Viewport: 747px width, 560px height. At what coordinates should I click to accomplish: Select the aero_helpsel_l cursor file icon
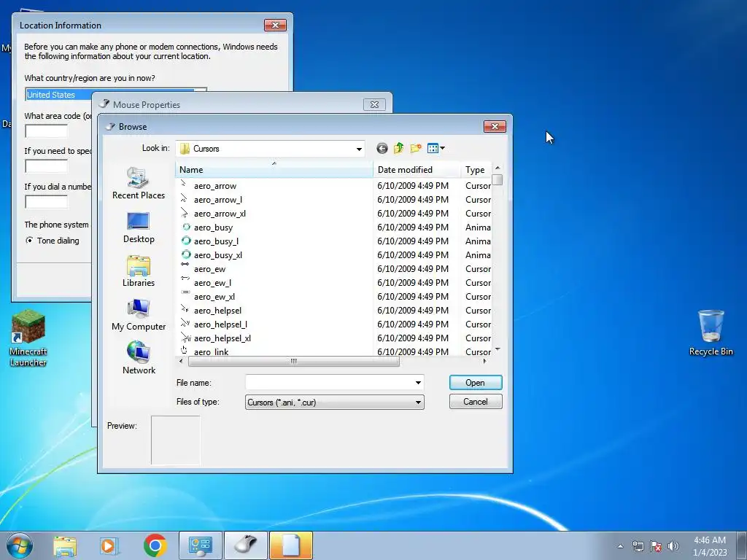185,324
